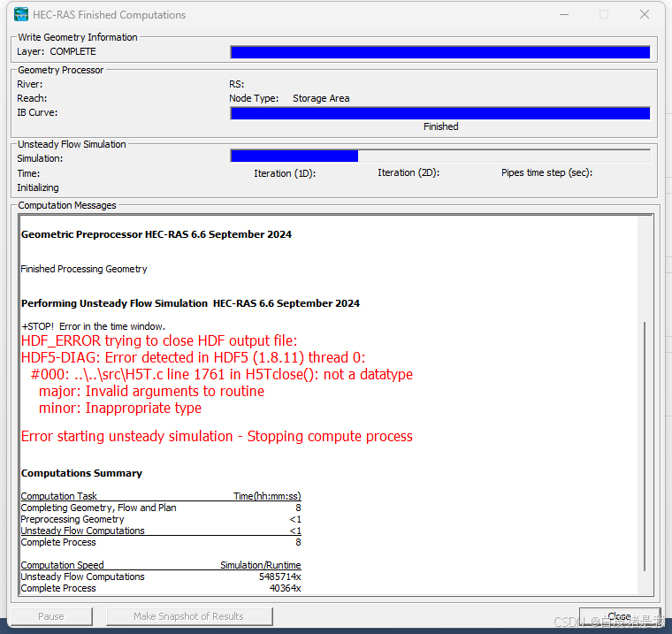Click the 'Geometric Preprocessor HEC-RAS 6.6' heading
Viewport: 672px width, 634px height.
[157, 234]
